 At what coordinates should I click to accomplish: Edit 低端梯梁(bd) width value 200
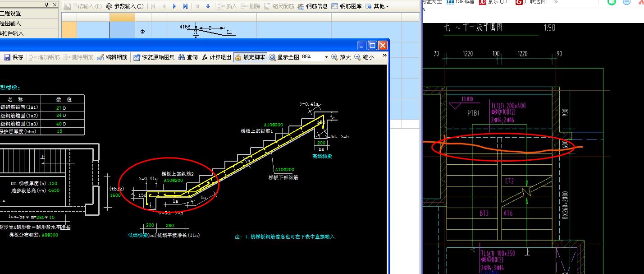tap(150, 225)
